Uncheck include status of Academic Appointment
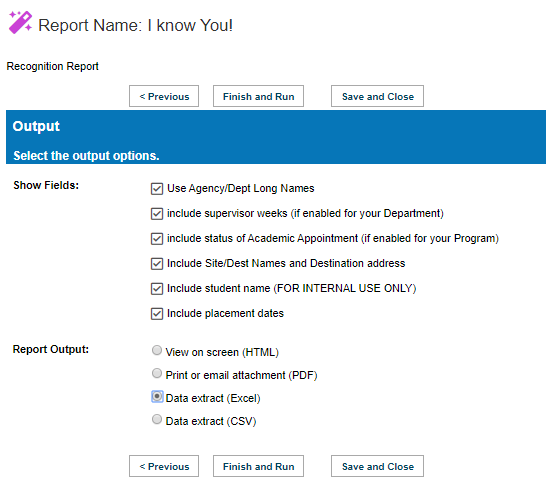The height and width of the screenshot is (491, 555). coord(157,239)
